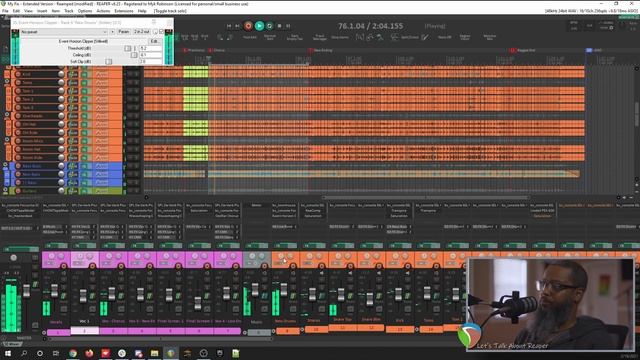The width and height of the screenshot is (640, 360).
Task: Arm the DI Bass track for recording
Action: [x=18, y=182]
